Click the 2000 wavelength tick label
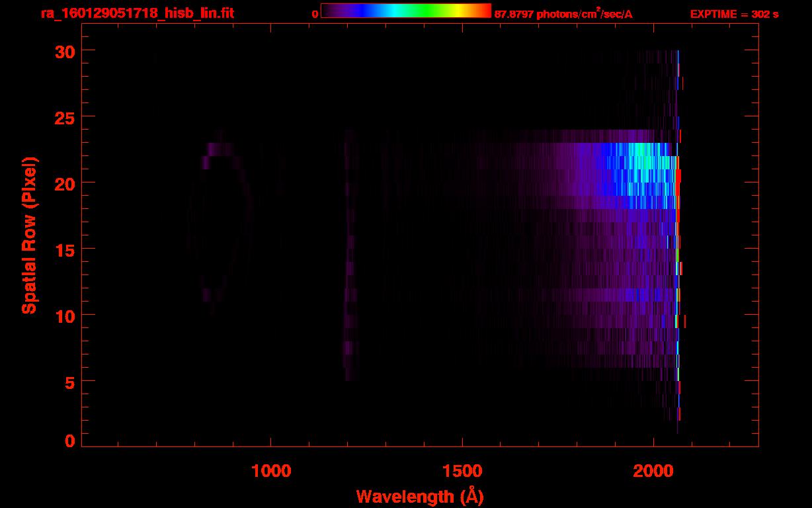The image size is (812, 508). pyautogui.click(x=653, y=471)
